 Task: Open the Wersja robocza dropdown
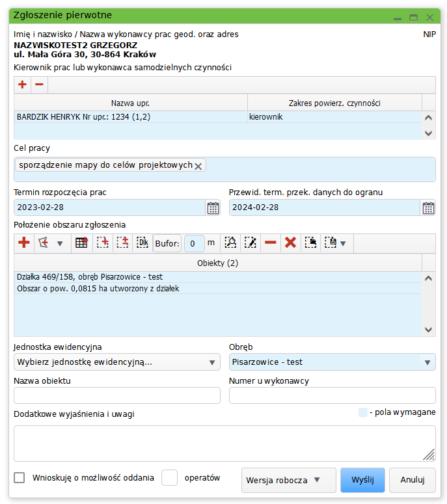[x=288, y=481]
